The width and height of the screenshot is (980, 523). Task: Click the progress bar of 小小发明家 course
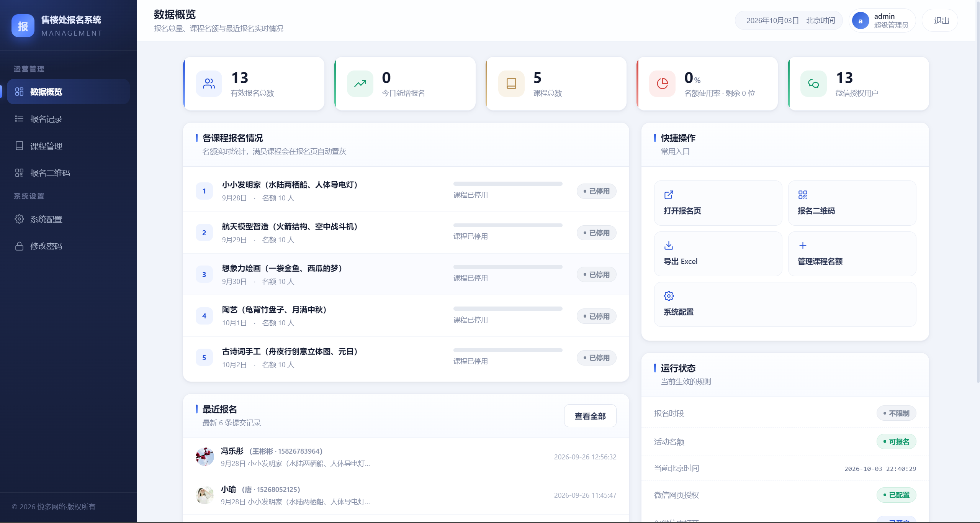point(508,184)
